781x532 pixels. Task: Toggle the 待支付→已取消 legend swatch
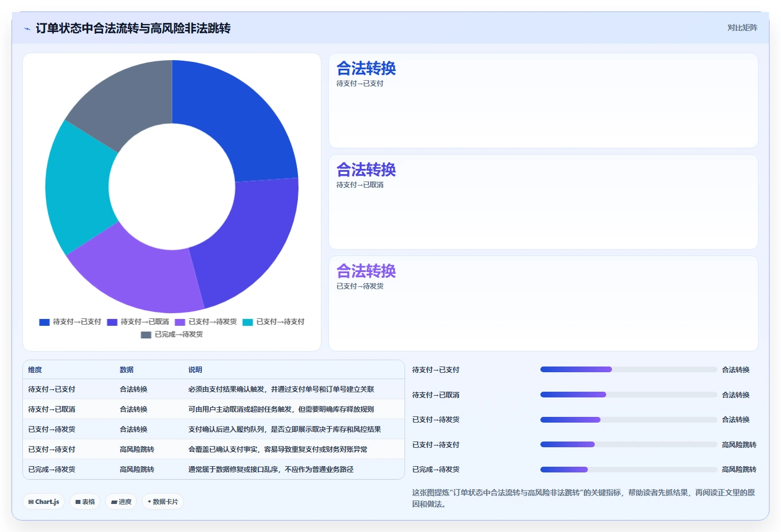pyautogui.click(x=112, y=322)
